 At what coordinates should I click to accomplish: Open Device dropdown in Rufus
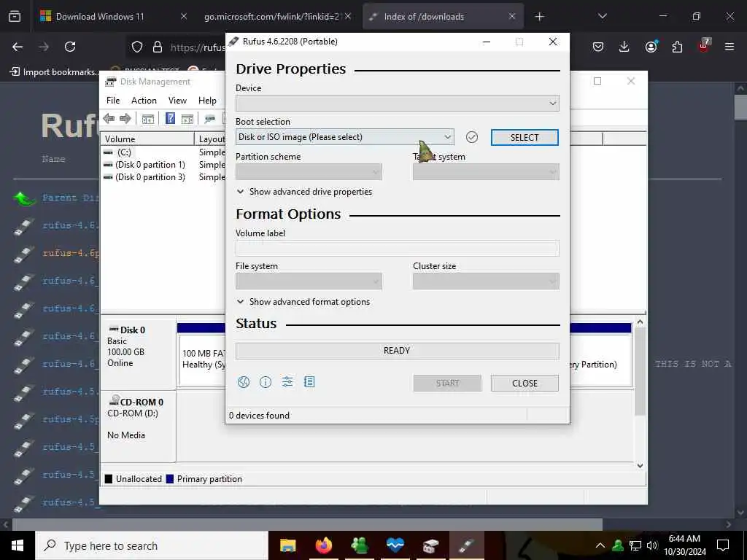click(398, 104)
